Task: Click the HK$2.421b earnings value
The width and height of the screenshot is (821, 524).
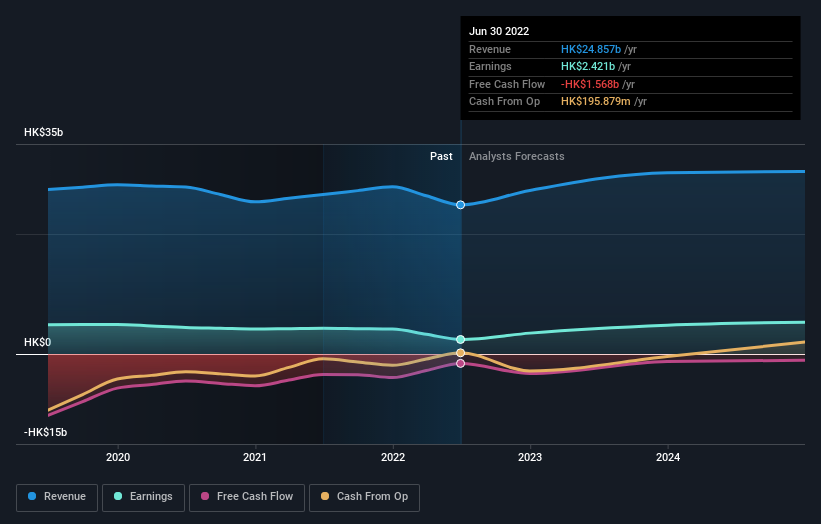Action: pyautogui.click(x=588, y=66)
